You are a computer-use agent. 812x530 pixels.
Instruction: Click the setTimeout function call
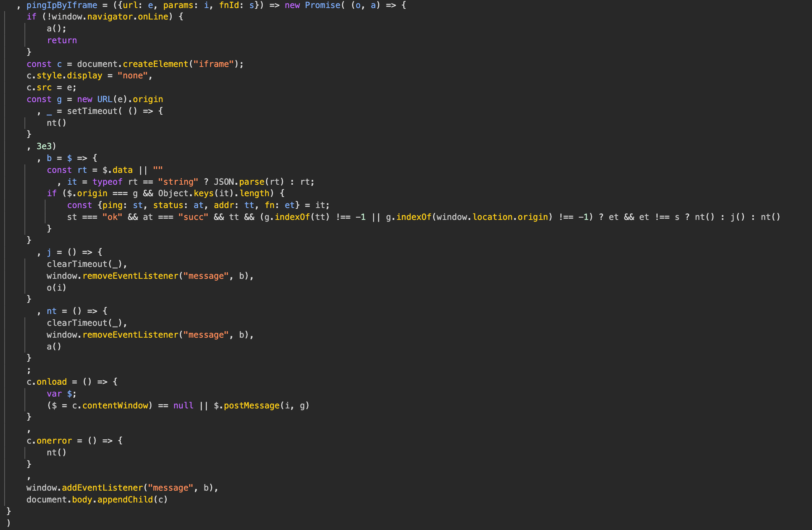[92, 111]
